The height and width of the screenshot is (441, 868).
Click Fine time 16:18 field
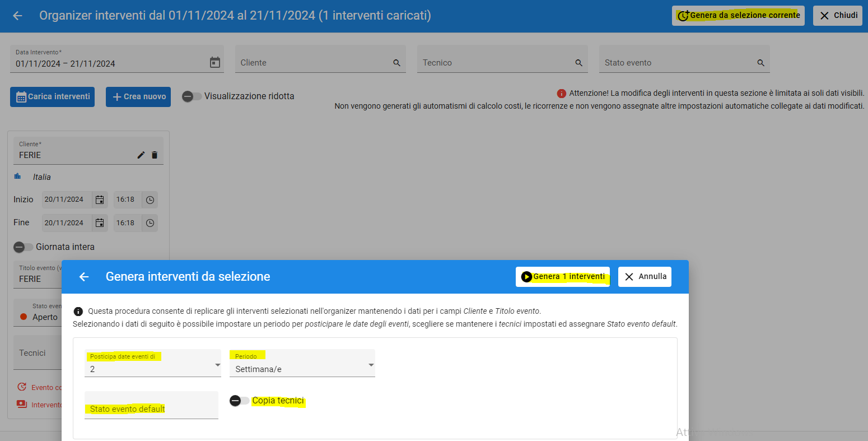(128, 223)
